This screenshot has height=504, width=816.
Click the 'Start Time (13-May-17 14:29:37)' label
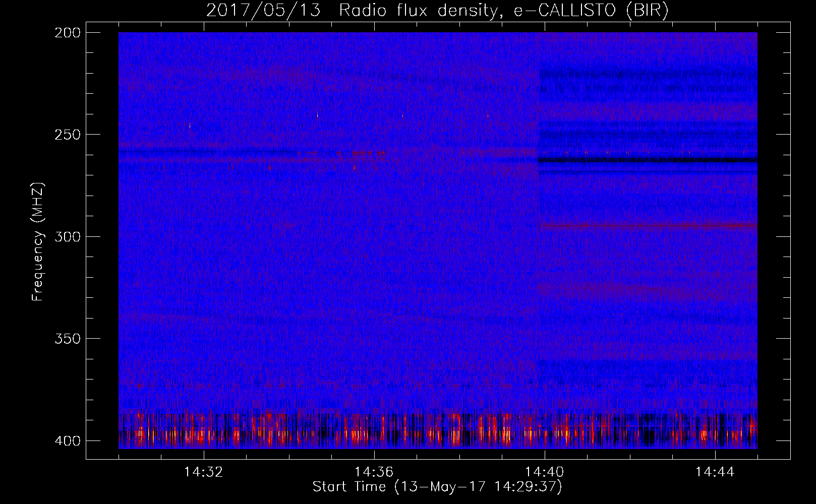(437, 487)
